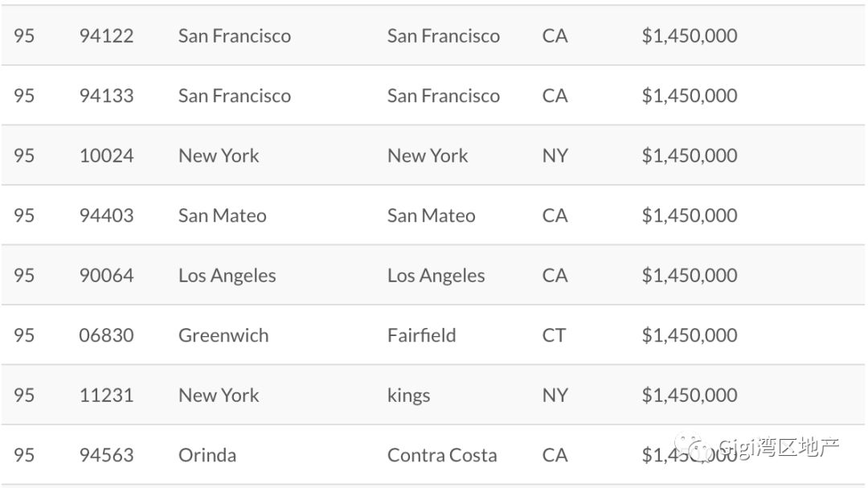Click zip code 11231

point(106,396)
